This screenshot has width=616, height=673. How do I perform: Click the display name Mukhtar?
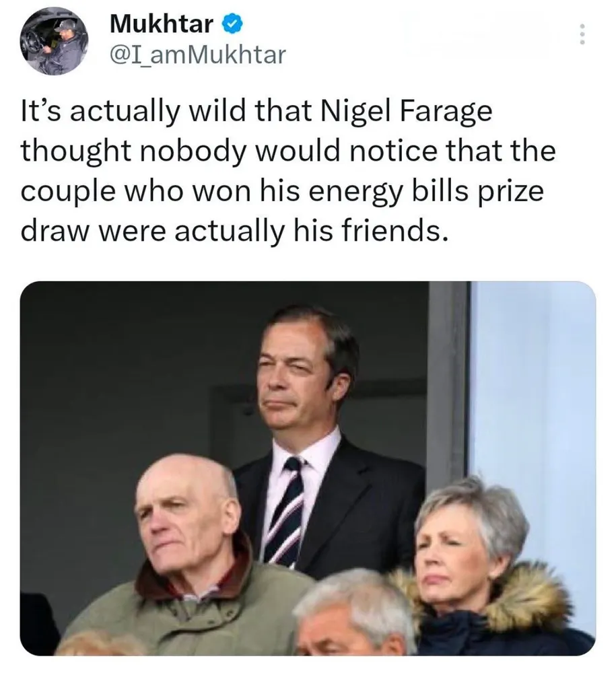pos(162,26)
